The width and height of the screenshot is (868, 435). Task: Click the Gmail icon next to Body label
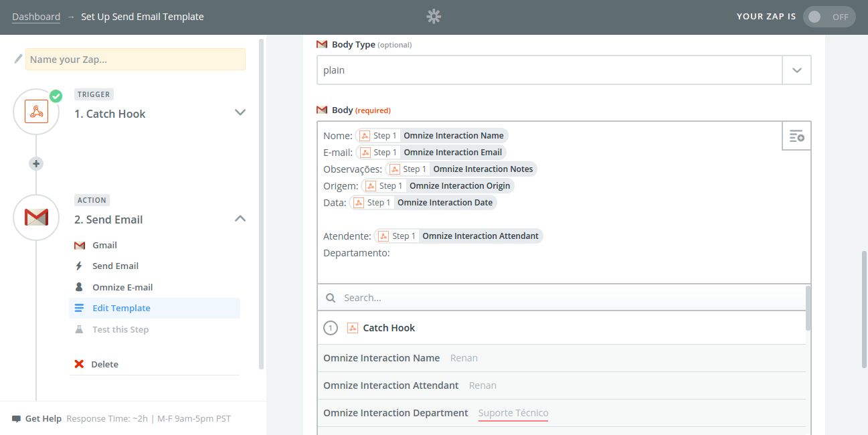(322, 110)
